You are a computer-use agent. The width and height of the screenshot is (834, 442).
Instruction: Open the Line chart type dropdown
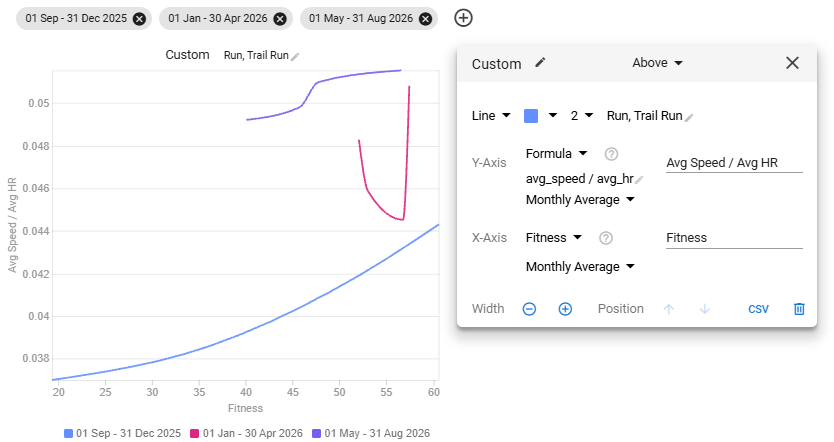pyautogui.click(x=491, y=116)
